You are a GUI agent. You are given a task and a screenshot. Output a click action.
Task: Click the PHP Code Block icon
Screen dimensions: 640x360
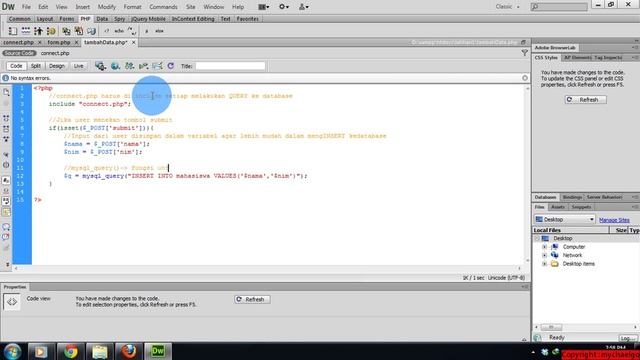pos(91,31)
